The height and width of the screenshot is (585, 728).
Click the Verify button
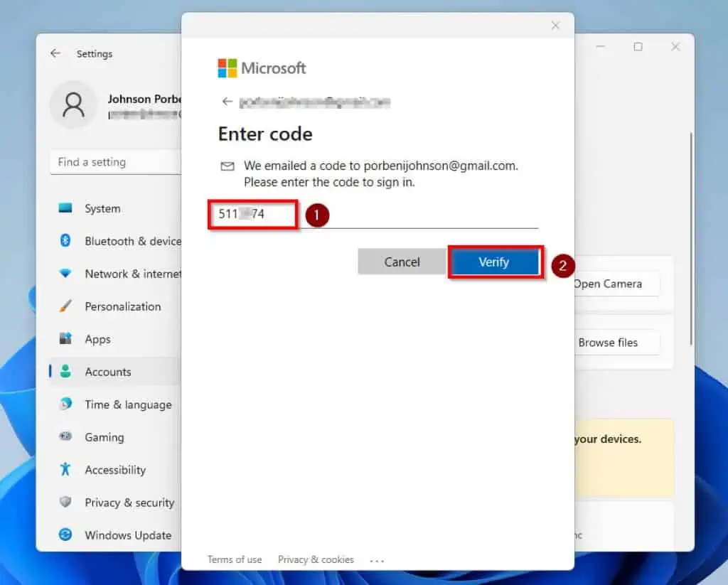click(x=494, y=262)
